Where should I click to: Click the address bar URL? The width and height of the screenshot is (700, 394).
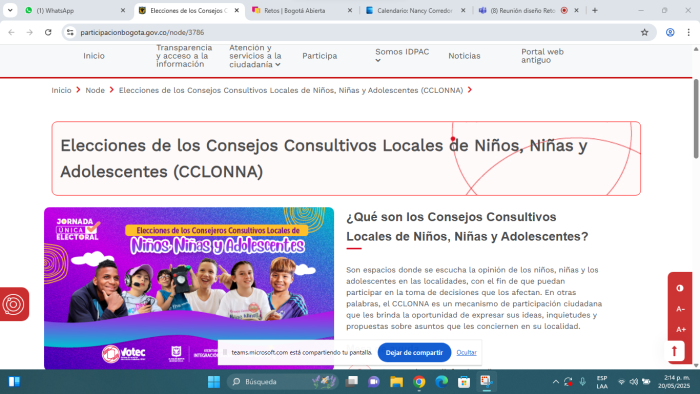click(x=142, y=32)
